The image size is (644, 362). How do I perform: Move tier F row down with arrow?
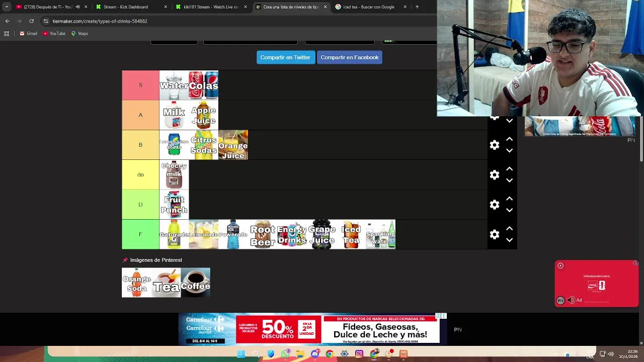point(509,240)
